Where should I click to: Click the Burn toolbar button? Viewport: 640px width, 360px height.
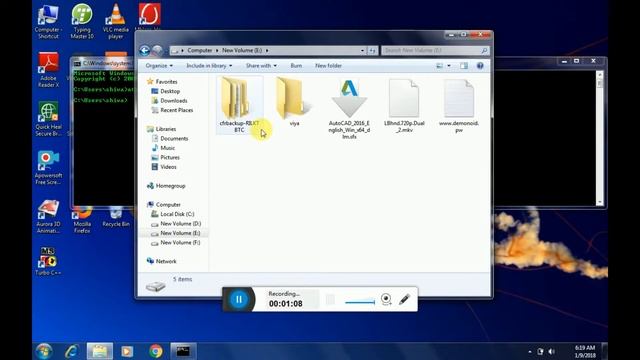tap(296, 66)
